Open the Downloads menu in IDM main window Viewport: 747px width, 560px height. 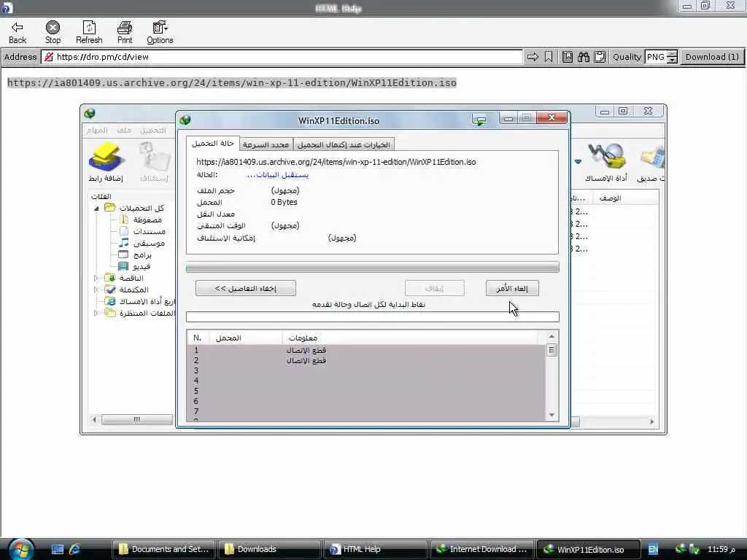153,131
